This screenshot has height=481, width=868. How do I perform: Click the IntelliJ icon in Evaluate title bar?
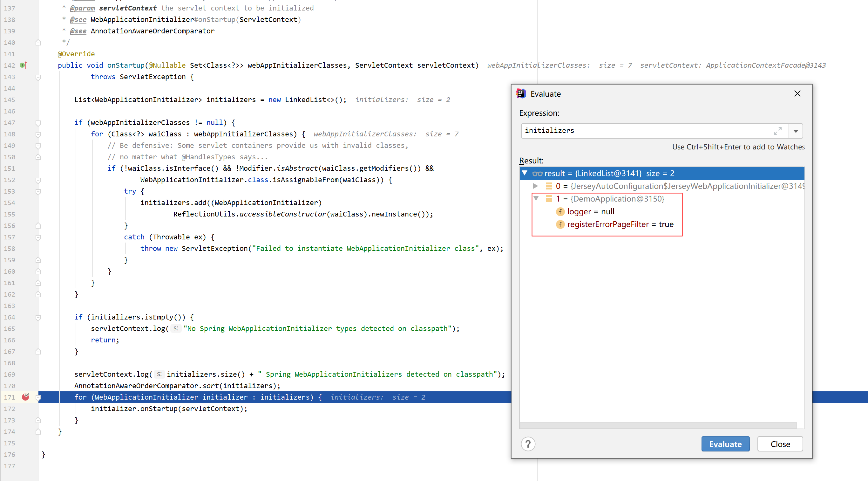coord(521,94)
